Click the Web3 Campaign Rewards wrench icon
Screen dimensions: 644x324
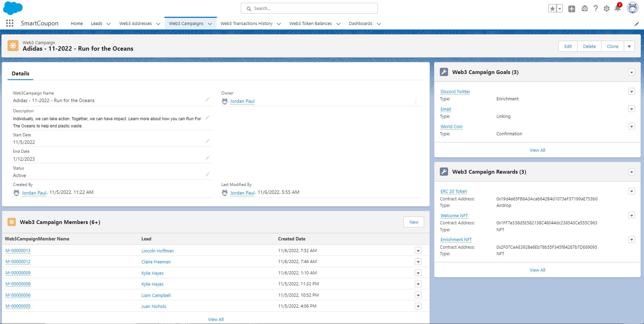coord(444,172)
